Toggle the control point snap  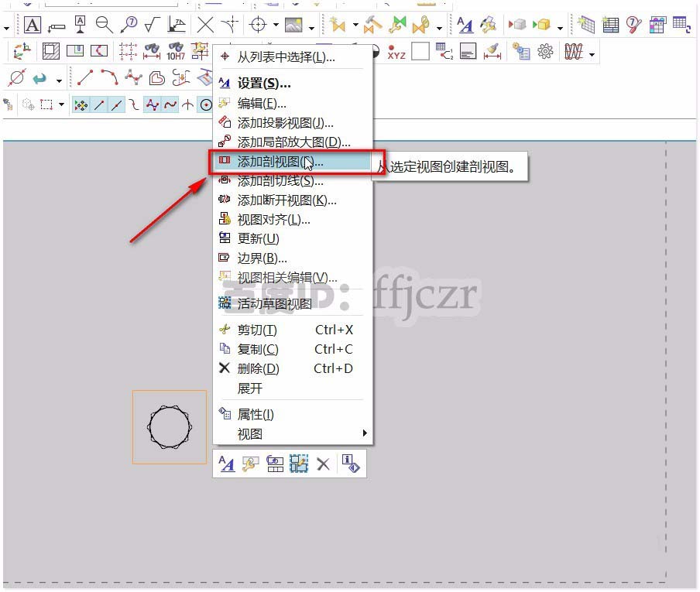pyautogui.click(x=134, y=105)
